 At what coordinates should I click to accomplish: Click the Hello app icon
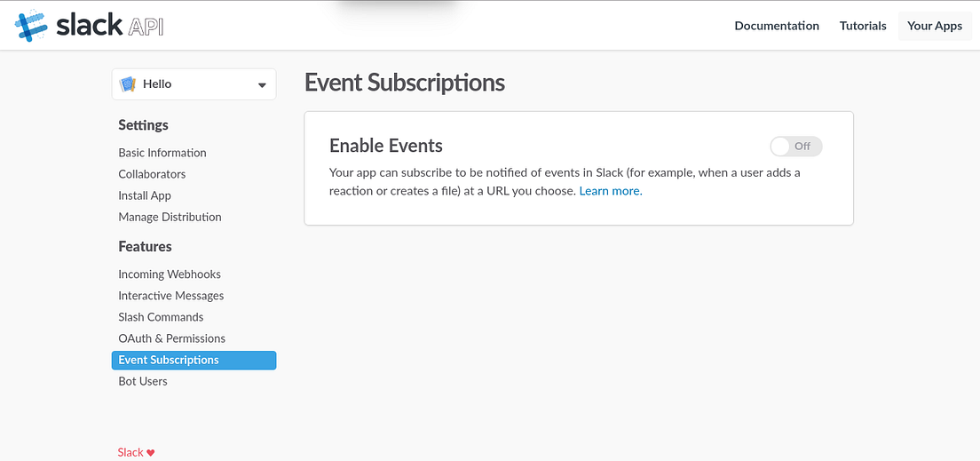click(x=128, y=84)
